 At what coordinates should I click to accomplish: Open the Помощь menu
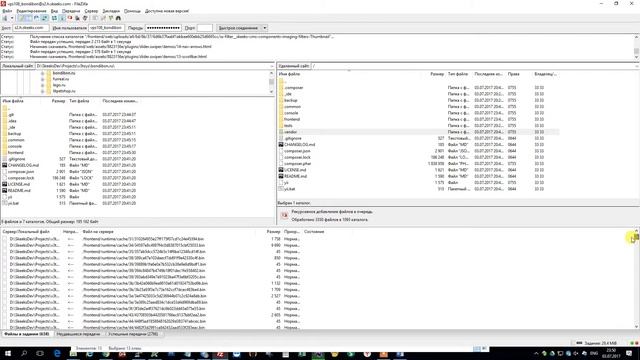click(x=132, y=11)
